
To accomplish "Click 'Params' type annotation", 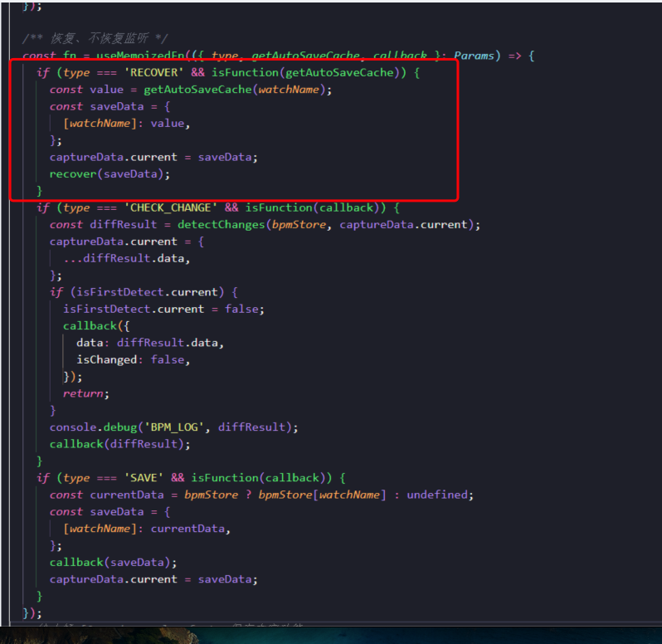I will click(474, 56).
